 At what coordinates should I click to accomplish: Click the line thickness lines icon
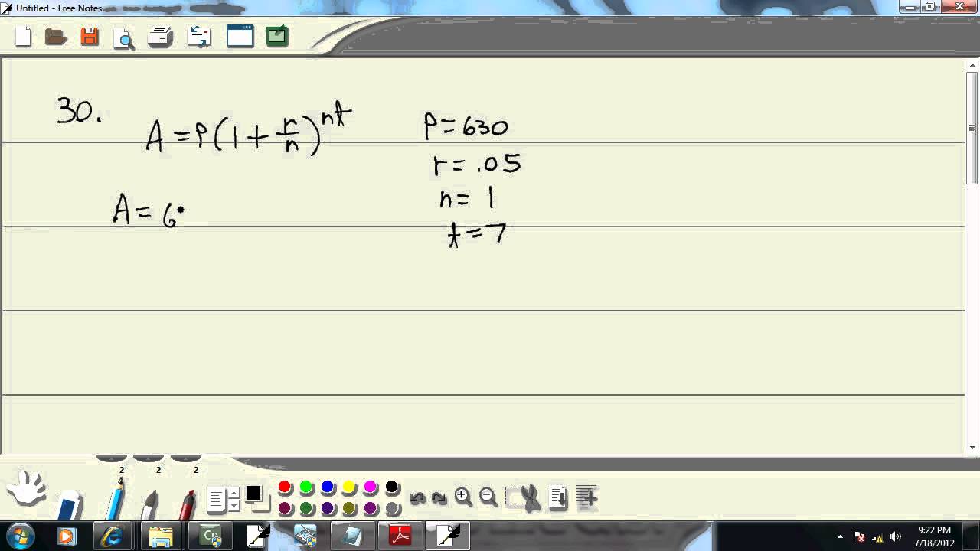point(216,500)
